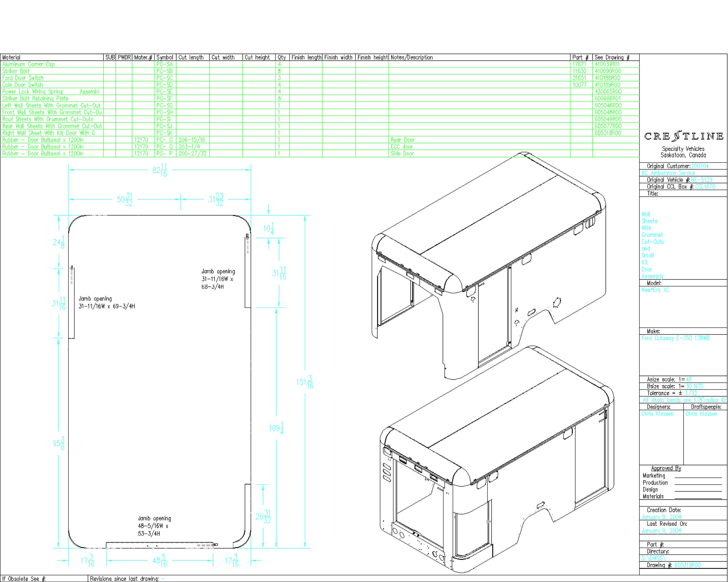Click the 82-11/16 overall width dimension
The image size is (728, 582).
click(160, 170)
